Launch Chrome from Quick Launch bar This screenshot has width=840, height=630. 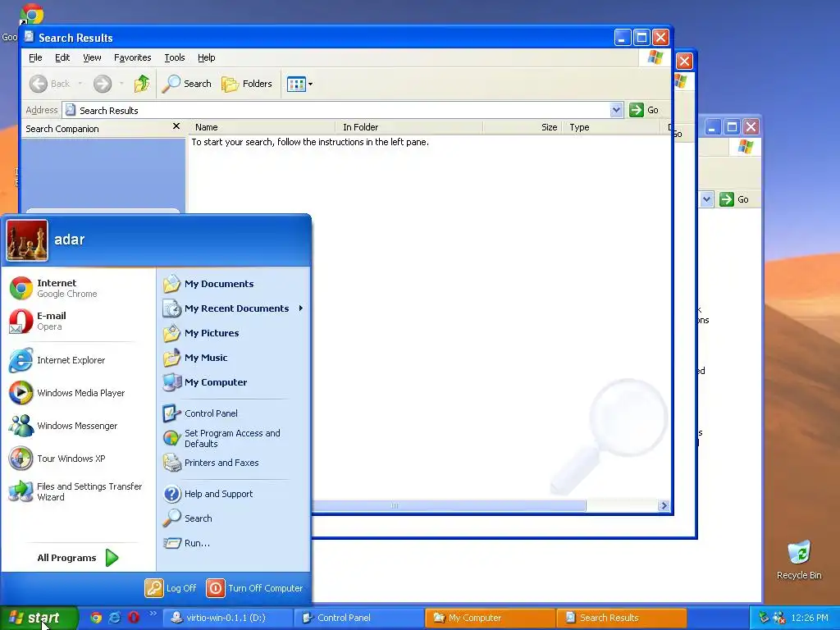click(x=96, y=618)
